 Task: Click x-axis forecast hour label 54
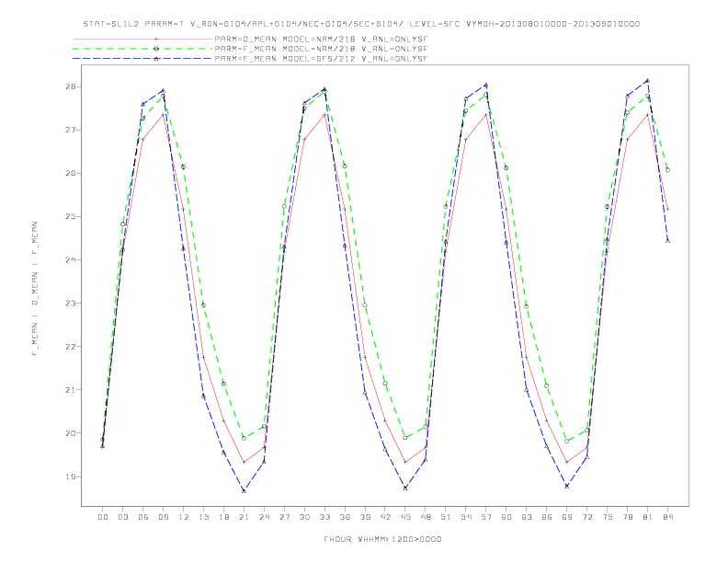coord(466,517)
